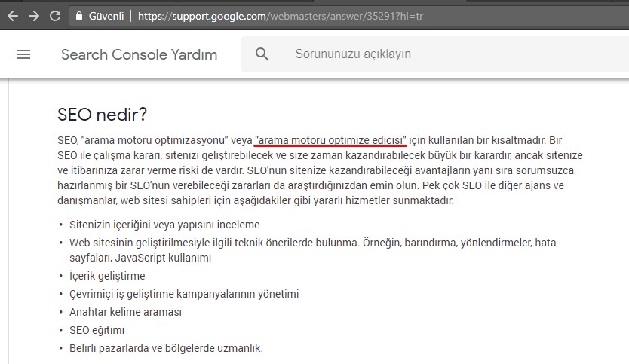Image resolution: width=629 pixels, height=364 pixels.
Task: Select the support.google.com URL in address bar
Action: (281, 16)
